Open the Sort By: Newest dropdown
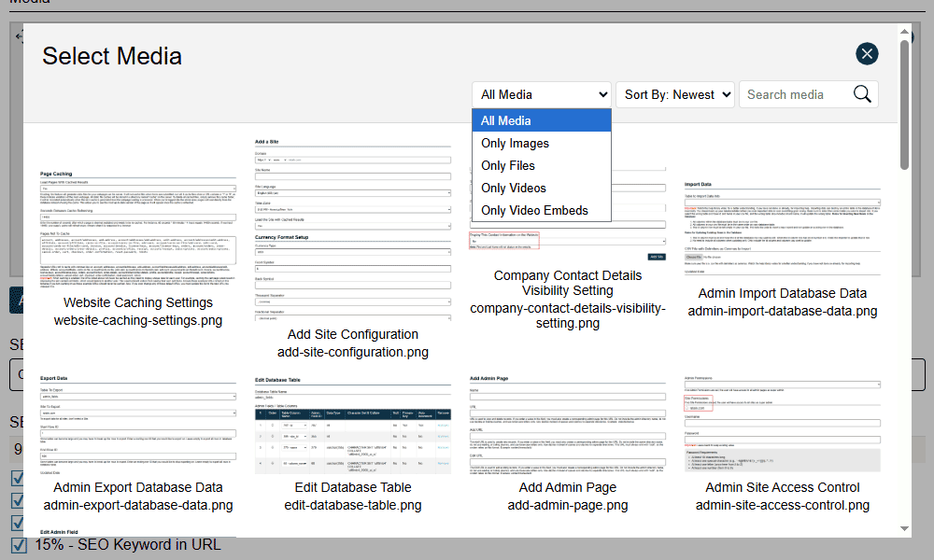The height and width of the screenshot is (560, 934). pos(675,94)
